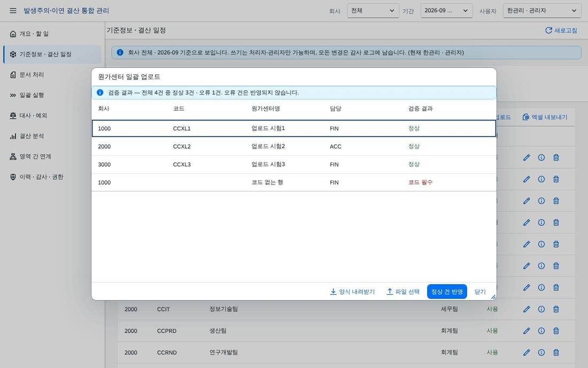Open the 기간 dropdown showing 2026-09
Viewport: 588px width, 368px height.
(x=446, y=11)
